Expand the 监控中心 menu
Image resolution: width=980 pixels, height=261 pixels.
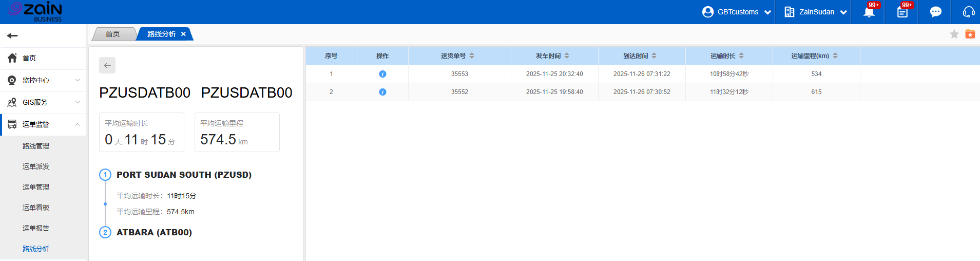[x=43, y=80]
